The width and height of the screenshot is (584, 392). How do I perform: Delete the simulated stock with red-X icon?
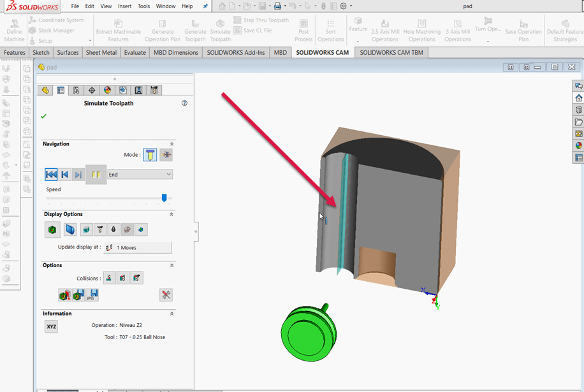tap(65, 295)
